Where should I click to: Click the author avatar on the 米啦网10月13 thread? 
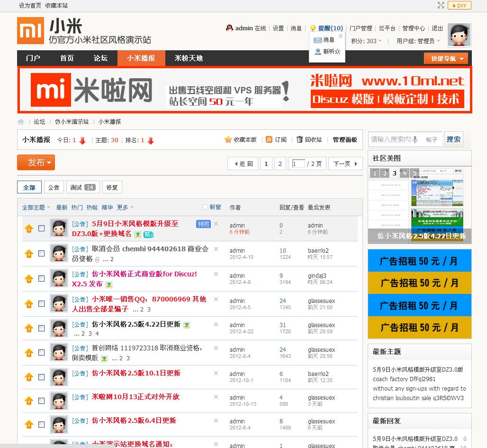tap(59, 401)
